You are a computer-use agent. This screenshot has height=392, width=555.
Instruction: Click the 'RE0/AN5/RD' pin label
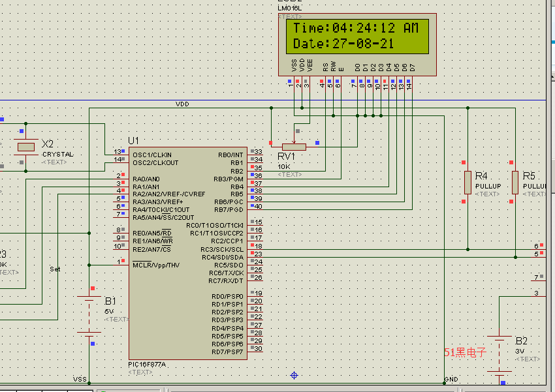pyautogui.click(x=152, y=234)
